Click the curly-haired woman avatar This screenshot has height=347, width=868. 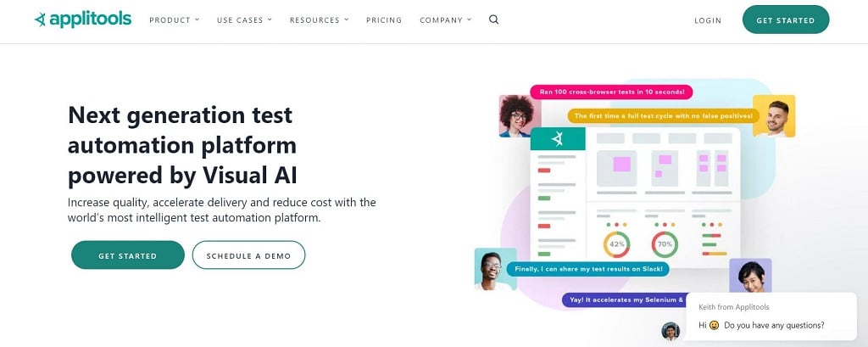[516, 116]
